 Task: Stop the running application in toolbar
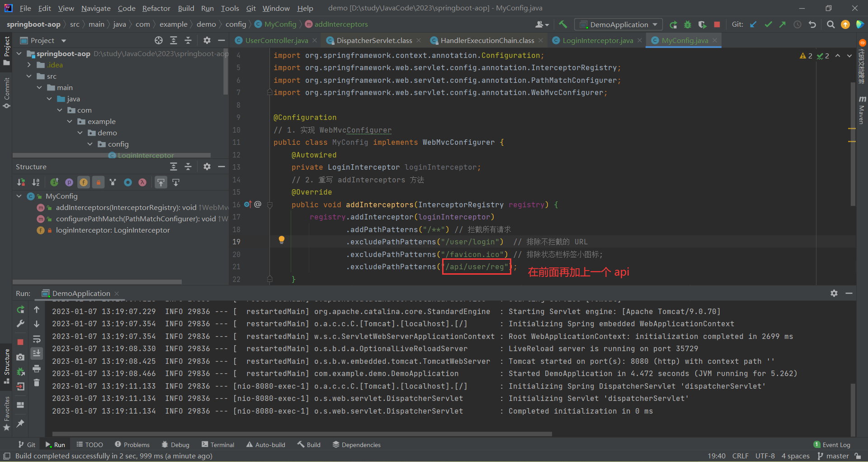pos(717,24)
